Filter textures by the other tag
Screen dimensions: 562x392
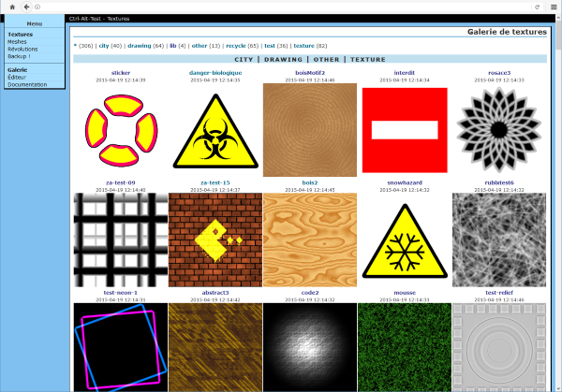[x=200, y=46]
